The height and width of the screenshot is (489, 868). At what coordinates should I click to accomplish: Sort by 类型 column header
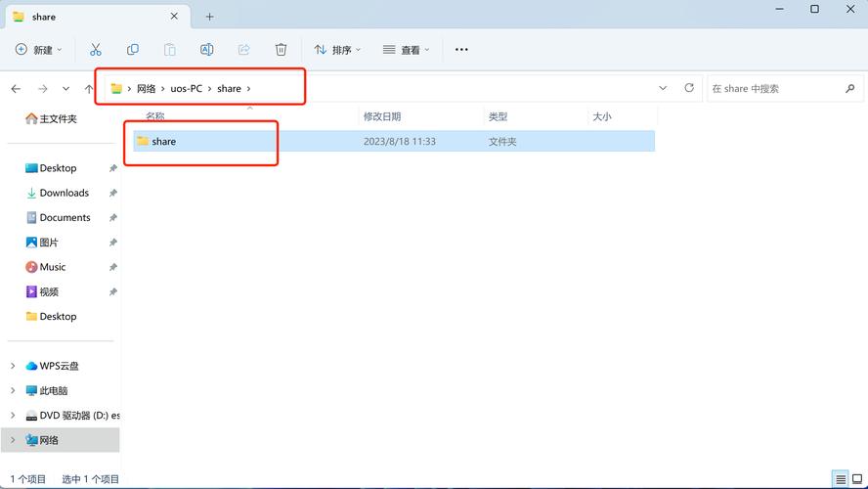[498, 116]
